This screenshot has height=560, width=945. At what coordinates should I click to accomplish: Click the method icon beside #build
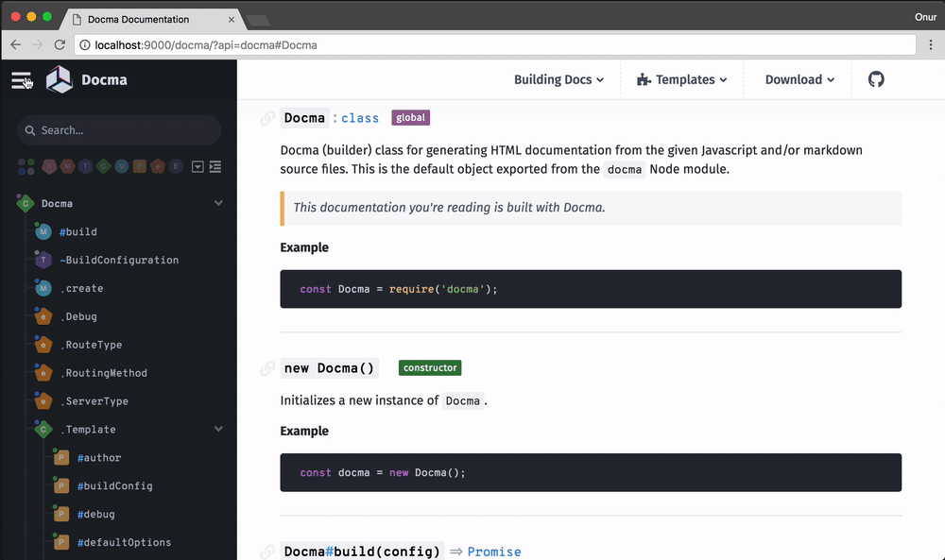click(43, 231)
